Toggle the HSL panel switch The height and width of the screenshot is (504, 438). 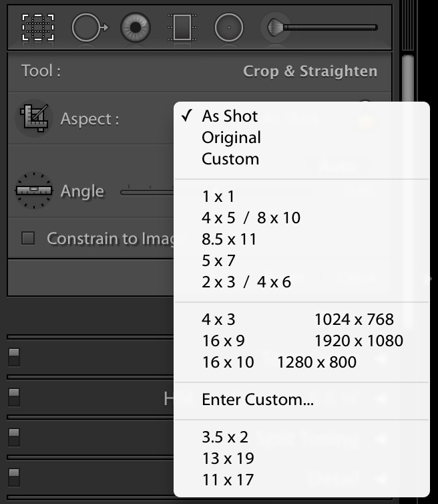(13, 398)
